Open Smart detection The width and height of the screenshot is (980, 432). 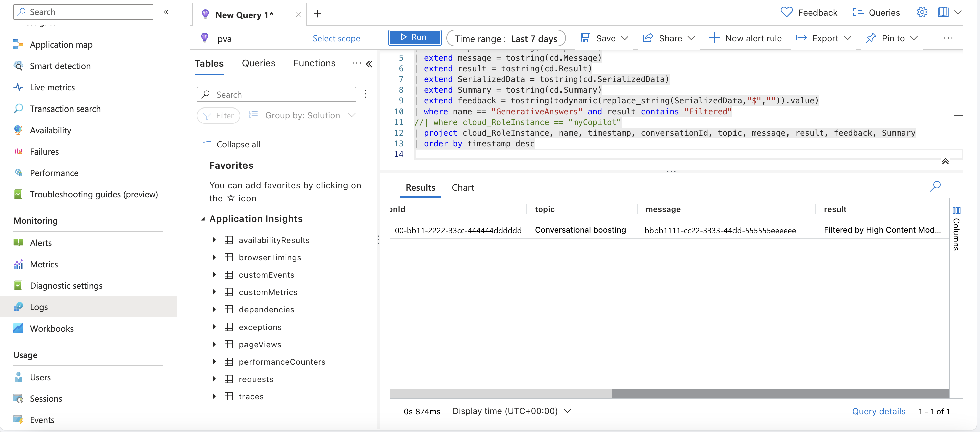pos(60,66)
